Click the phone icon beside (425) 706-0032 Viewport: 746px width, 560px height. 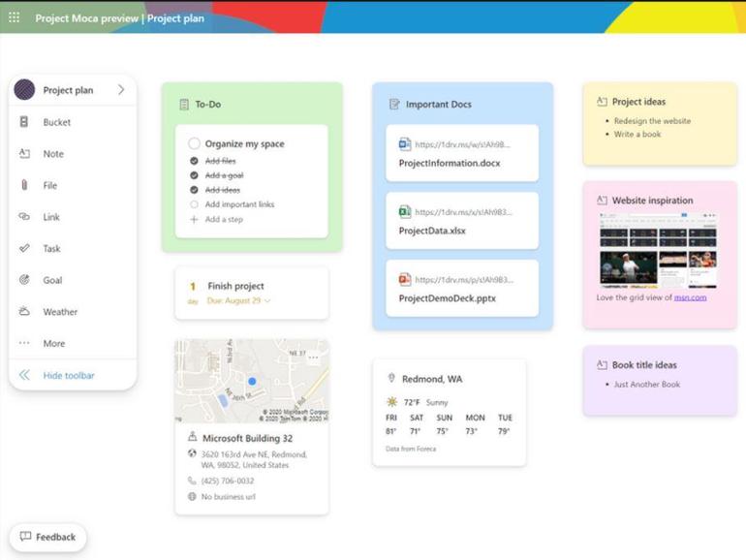(x=192, y=481)
